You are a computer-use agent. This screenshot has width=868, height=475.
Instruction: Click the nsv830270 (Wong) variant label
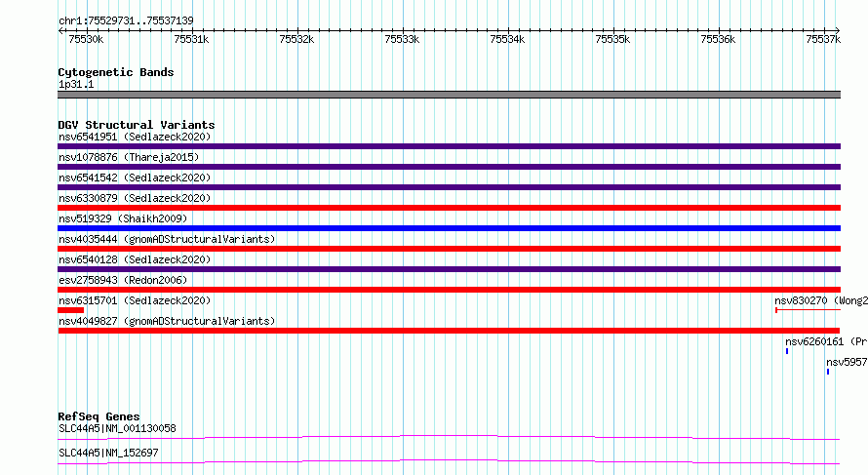(x=821, y=300)
